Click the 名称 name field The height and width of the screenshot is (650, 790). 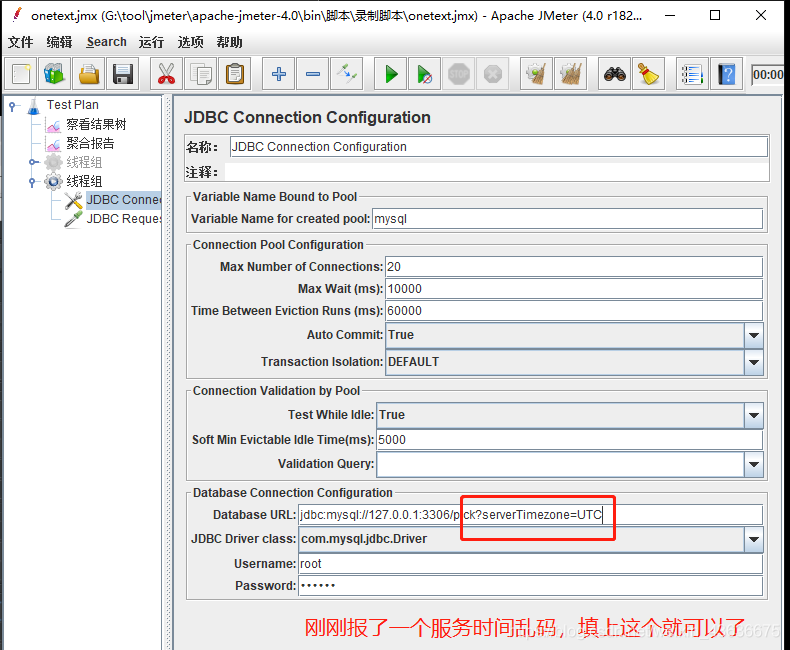499,147
